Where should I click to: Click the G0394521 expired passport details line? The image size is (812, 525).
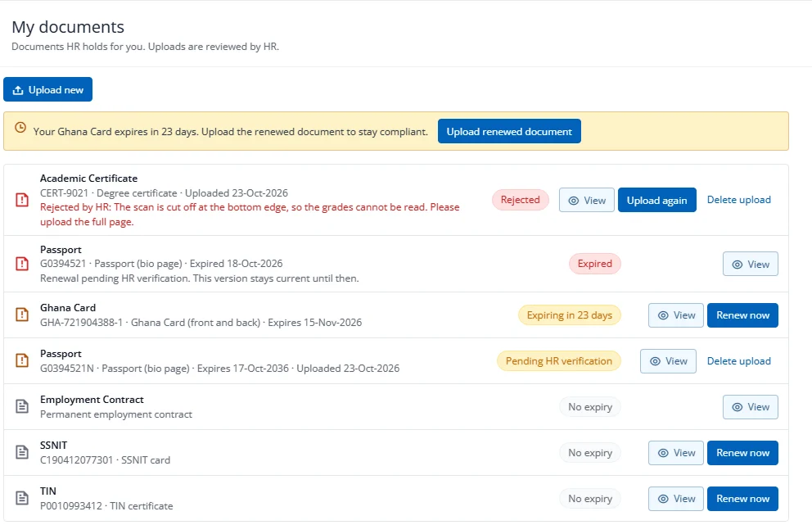[x=161, y=263]
